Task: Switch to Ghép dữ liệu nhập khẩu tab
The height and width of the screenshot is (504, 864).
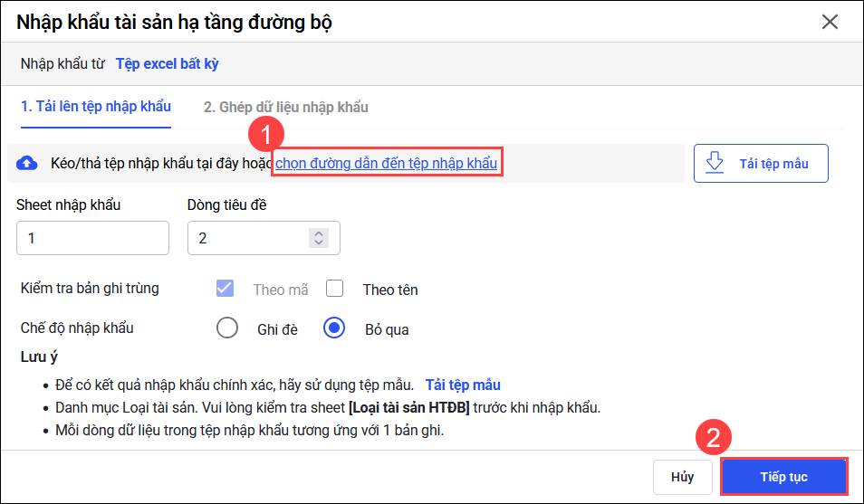Action: click(285, 107)
